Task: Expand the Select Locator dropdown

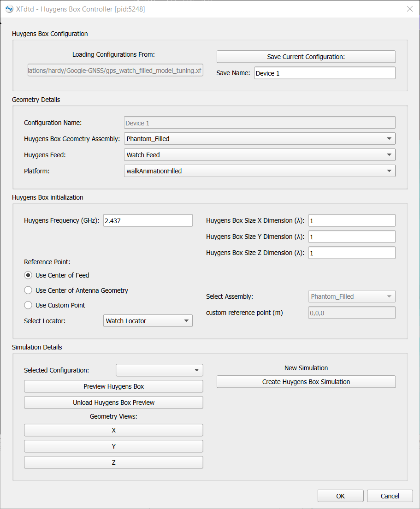Action: pos(148,321)
